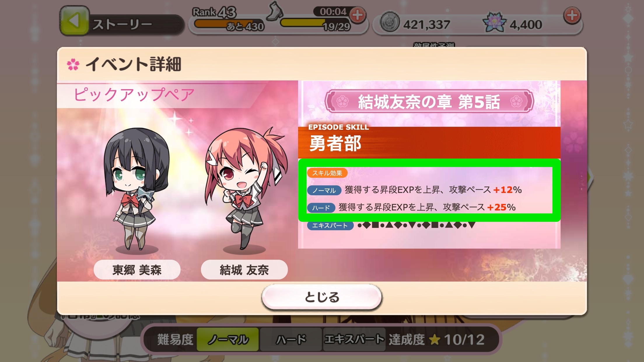Screen dimensions: 644x362
Task: Select ノーマル difficulty
Action: (228, 339)
